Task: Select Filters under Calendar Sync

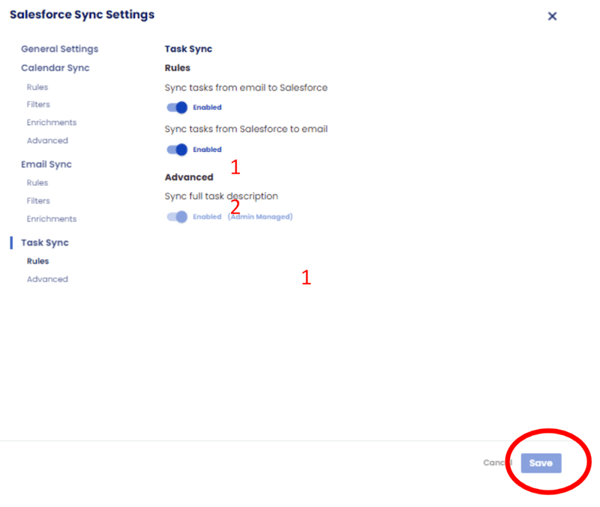Action: [38, 104]
